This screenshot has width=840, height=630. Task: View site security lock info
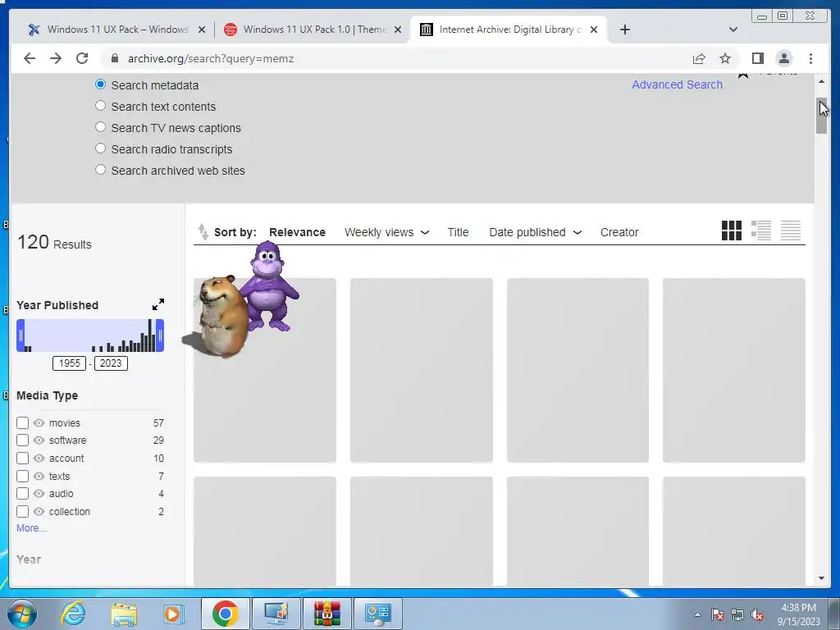(114, 58)
